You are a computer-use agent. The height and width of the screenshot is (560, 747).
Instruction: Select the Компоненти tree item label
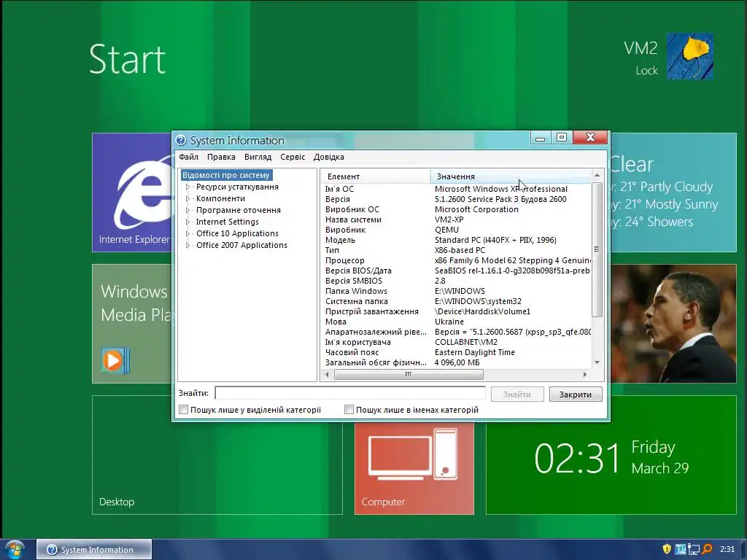click(x=220, y=198)
